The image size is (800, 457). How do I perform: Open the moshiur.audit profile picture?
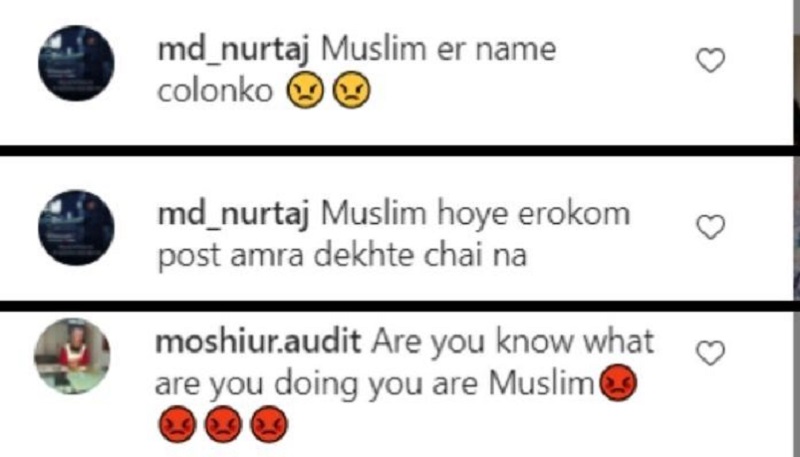[x=72, y=356]
